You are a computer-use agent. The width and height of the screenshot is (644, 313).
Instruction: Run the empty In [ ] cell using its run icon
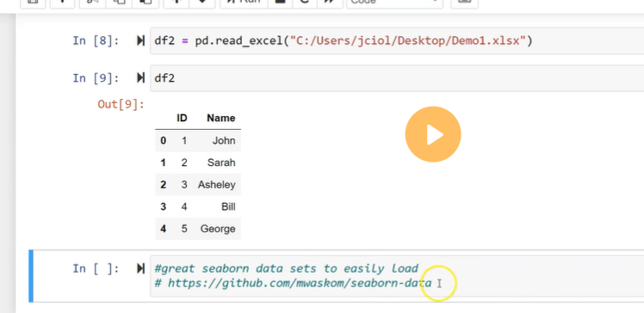click(141, 268)
